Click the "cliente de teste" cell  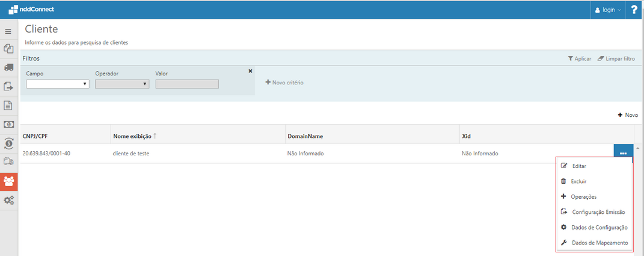pos(198,154)
